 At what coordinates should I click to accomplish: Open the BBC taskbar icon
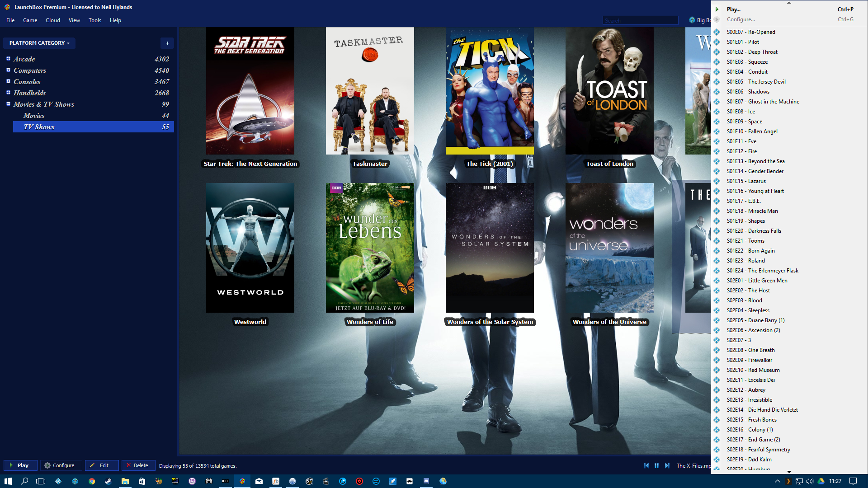coord(226,481)
